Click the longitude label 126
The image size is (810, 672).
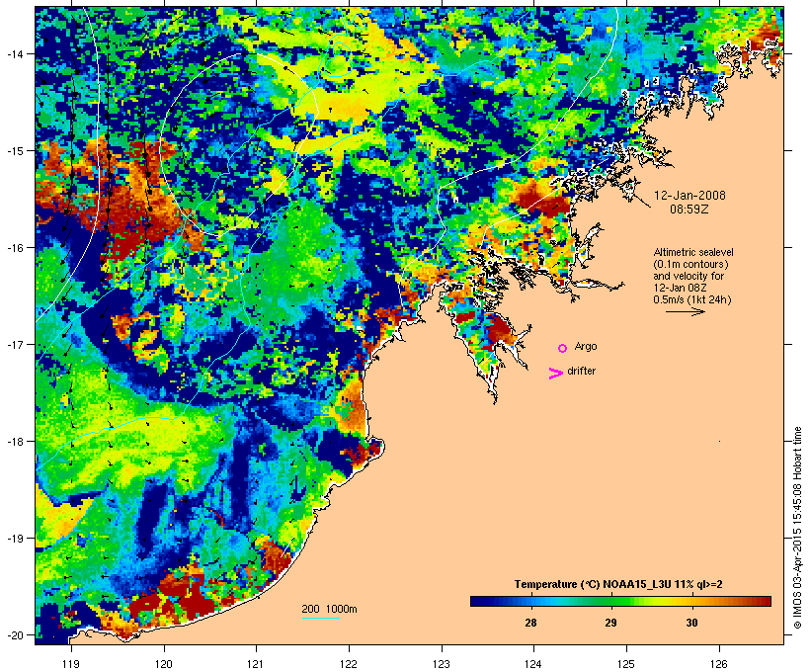pos(719,664)
